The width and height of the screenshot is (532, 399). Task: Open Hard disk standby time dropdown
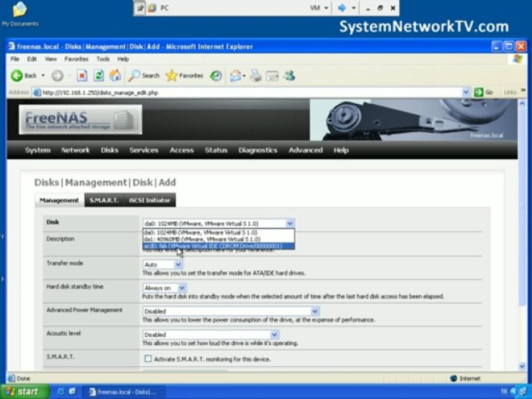165,288
